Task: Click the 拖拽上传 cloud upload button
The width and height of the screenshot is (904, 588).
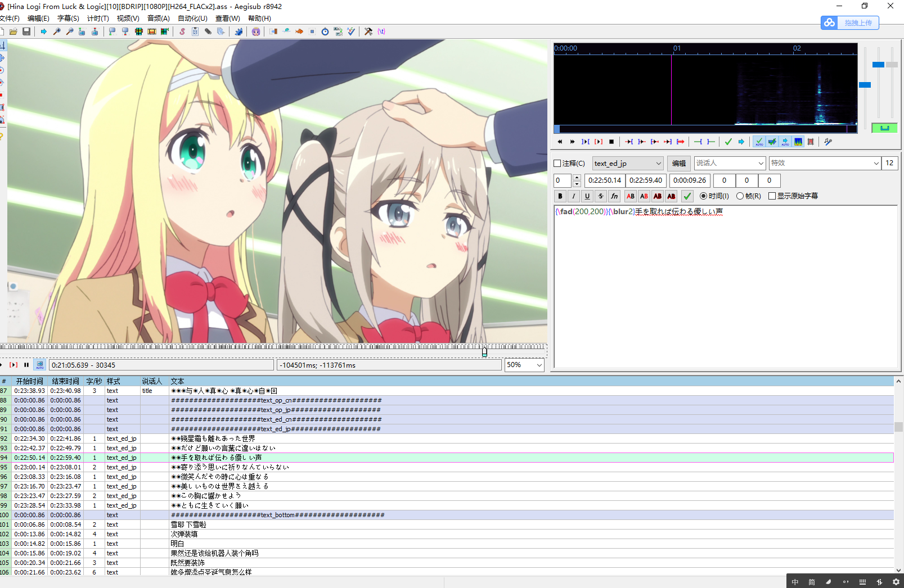Action: 850,22
